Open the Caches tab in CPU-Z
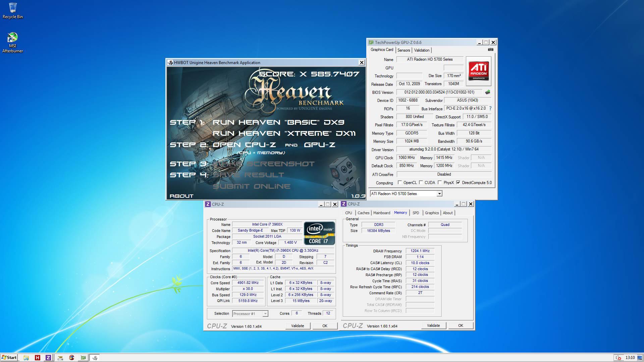The height and width of the screenshot is (362, 644). [x=363, y=213]
